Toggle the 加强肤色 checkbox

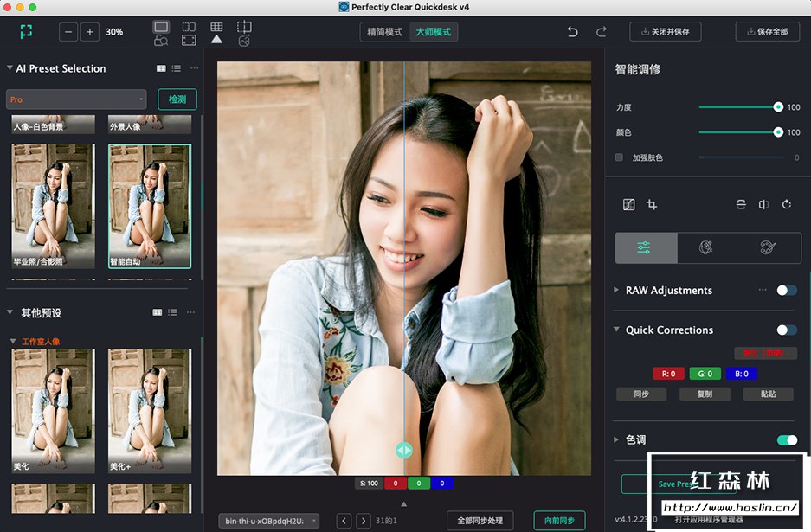(x=619, y=157)
